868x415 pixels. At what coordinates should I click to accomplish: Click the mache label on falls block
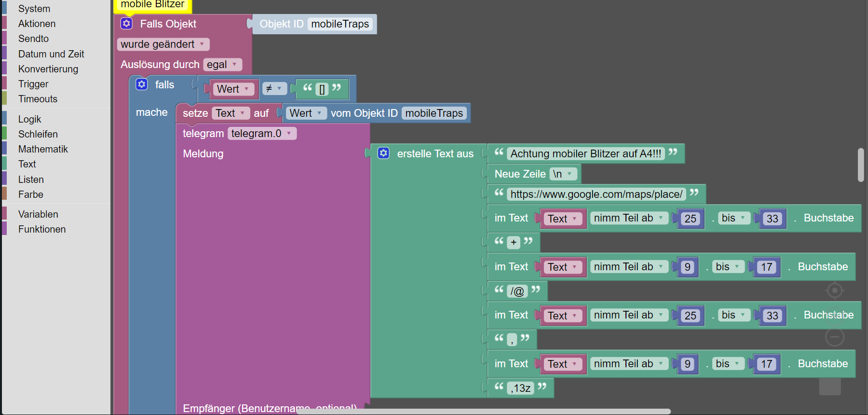152,112
